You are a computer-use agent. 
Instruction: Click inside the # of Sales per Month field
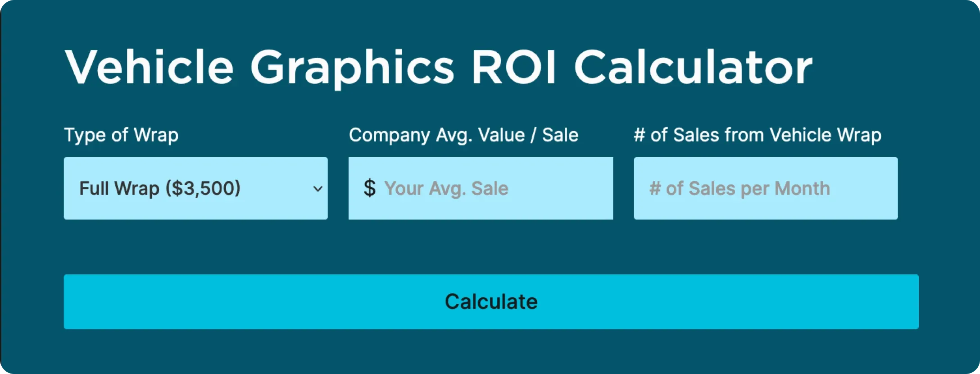[x=766, y=188]
